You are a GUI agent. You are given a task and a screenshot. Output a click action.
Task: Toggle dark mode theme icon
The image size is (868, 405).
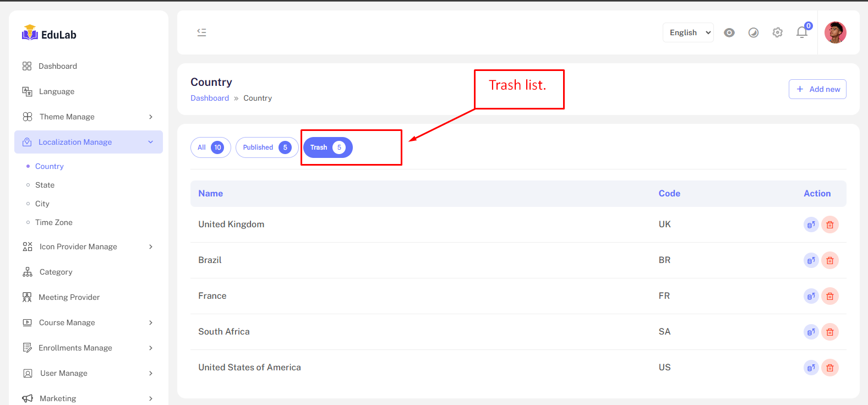754,32
